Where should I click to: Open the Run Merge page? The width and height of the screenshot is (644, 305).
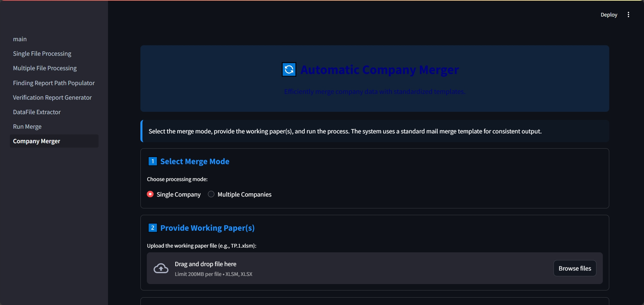[x=54, y=127]
